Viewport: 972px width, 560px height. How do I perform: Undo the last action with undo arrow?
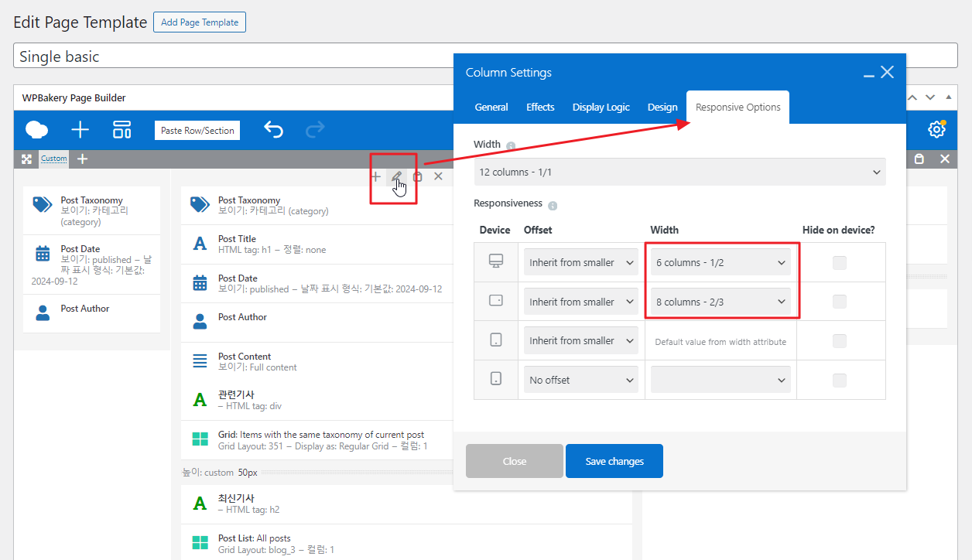pos(273,130)
